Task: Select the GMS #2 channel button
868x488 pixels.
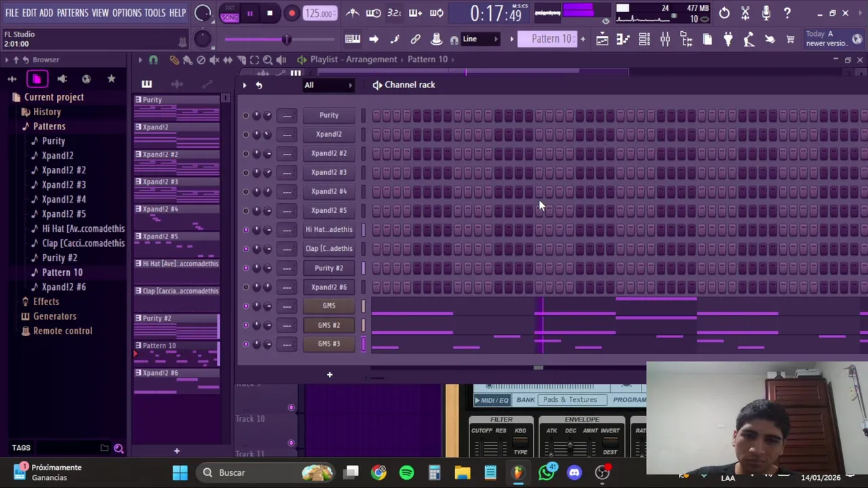Action: coord(329,325)
